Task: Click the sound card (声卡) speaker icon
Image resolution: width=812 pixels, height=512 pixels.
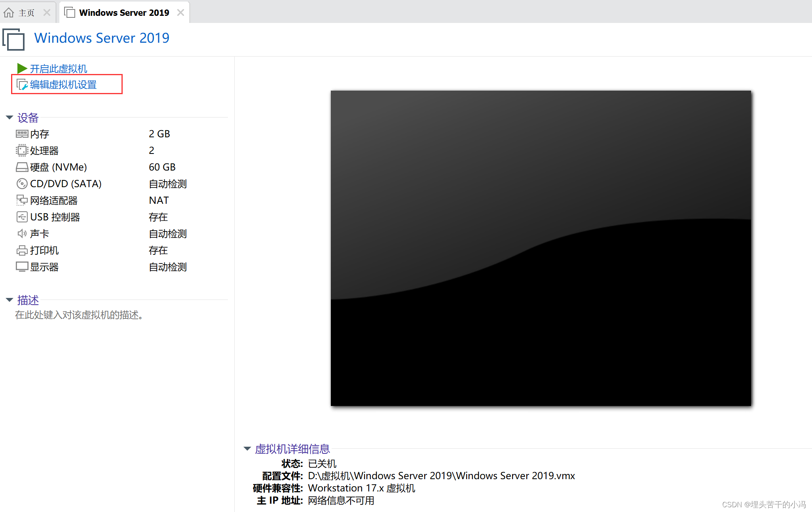Action: [22, 234]
